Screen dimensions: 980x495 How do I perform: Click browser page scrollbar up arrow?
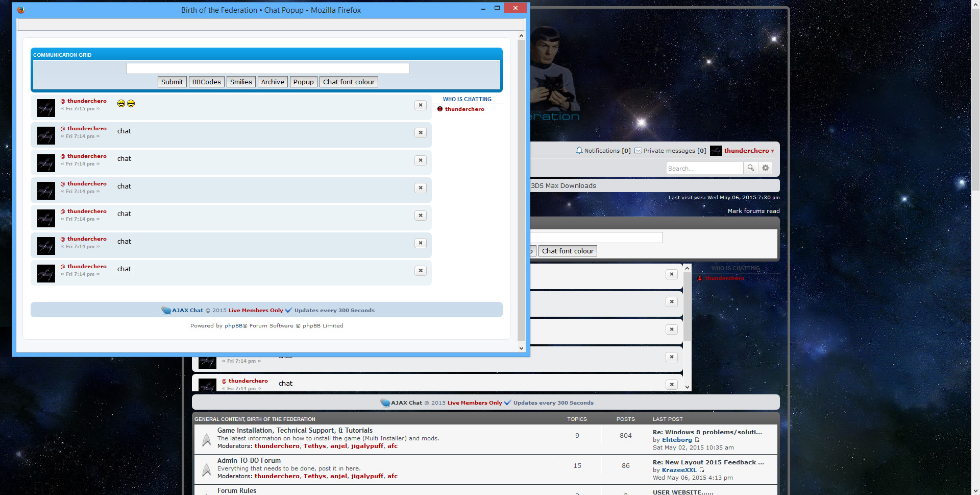pos(975,4)
